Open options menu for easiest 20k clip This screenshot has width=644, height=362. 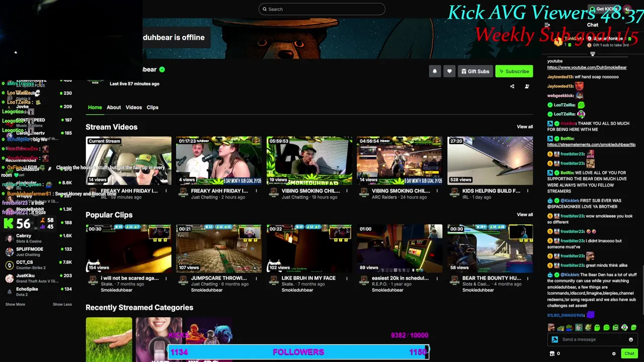pos(437,278)
